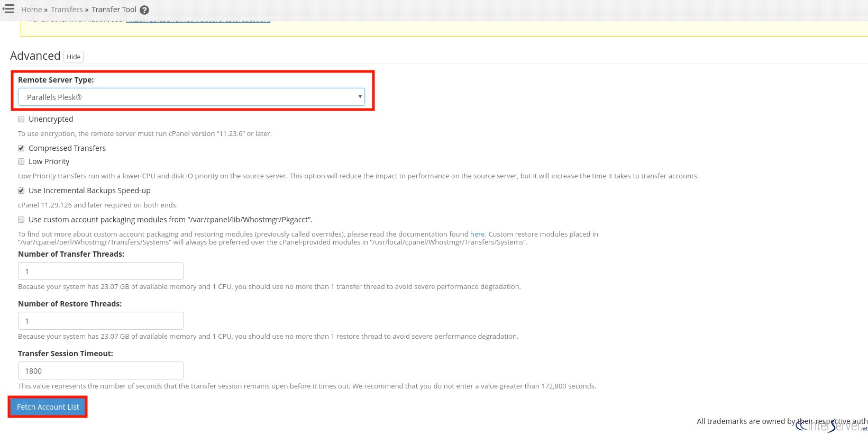Check Use custom account packaging modules
The image size is (868, 434).
21,220
